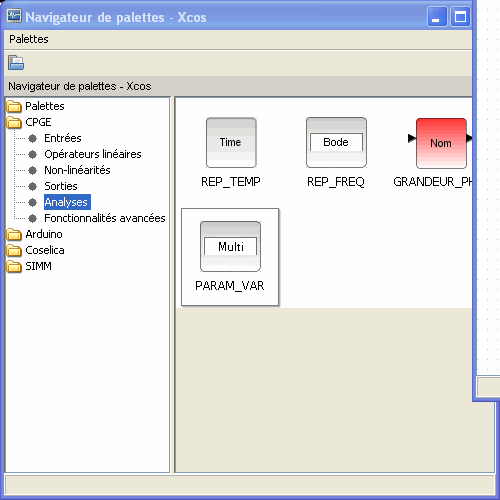This screenshot has width=500, height=500.
Task: Select Fonctionnalités avancées category
Action: click(105, 218)
